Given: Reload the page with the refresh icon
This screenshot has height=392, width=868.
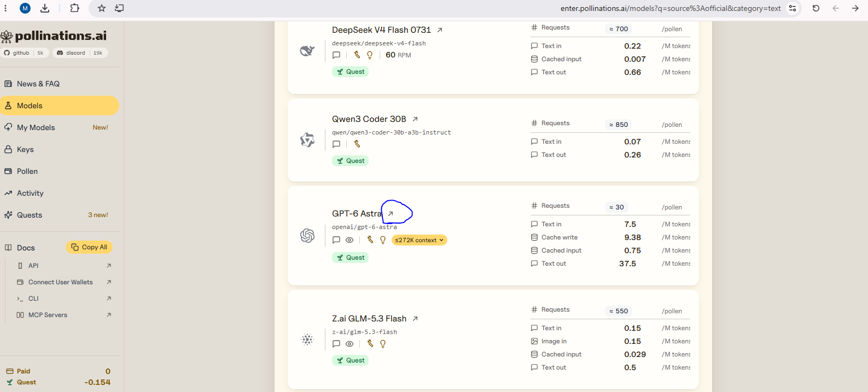Looking at the screenshot, I should (816, 8).
